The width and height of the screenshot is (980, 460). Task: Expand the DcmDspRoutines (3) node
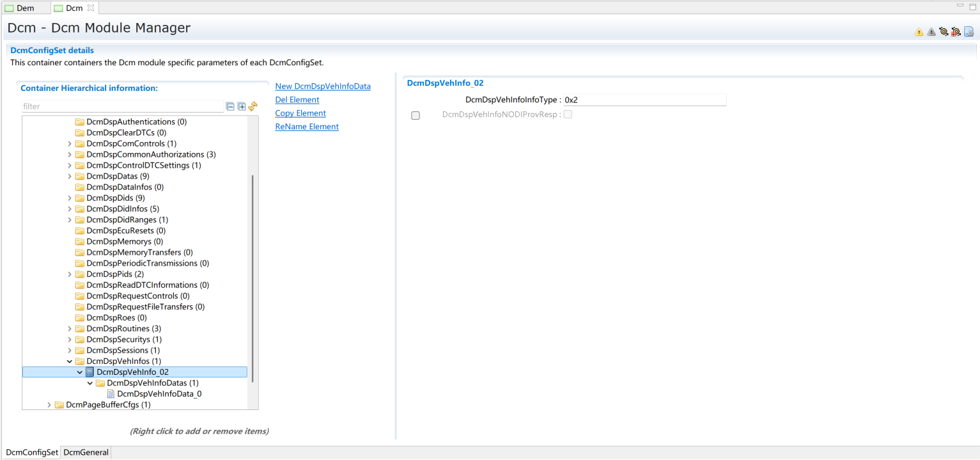(x=70, y=329)
